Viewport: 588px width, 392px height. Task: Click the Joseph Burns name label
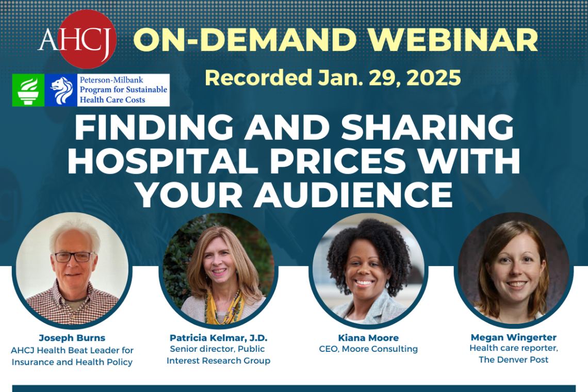coord(72,338)
